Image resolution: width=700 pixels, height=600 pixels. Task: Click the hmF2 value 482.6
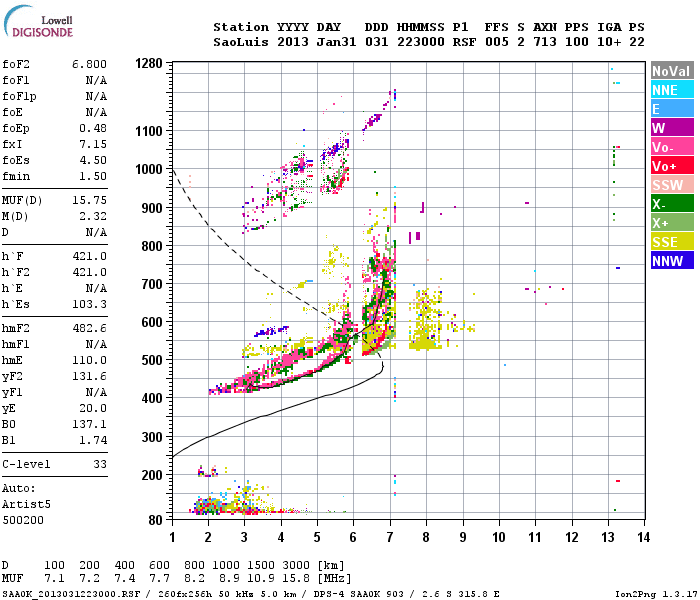tap(89, 329)
